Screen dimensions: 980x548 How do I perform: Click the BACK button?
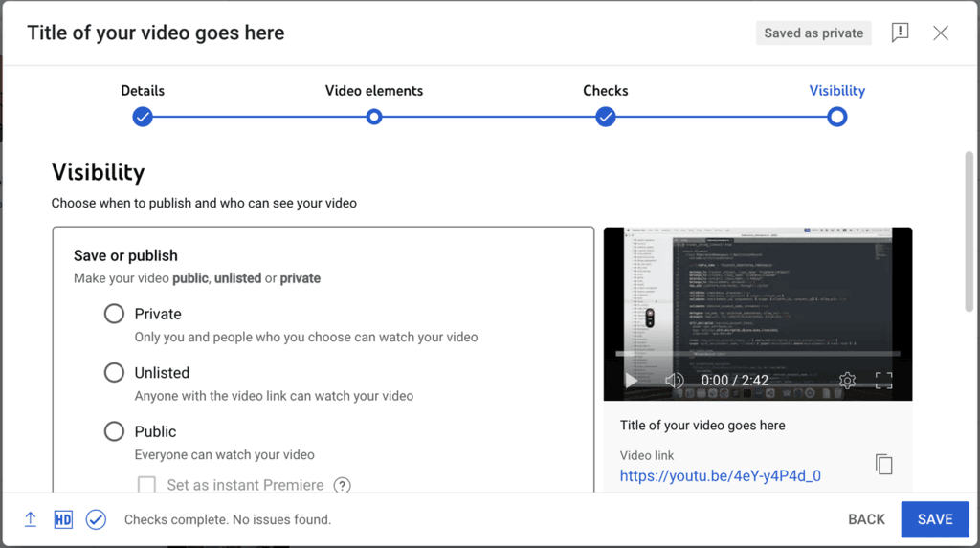pos(866,519)
